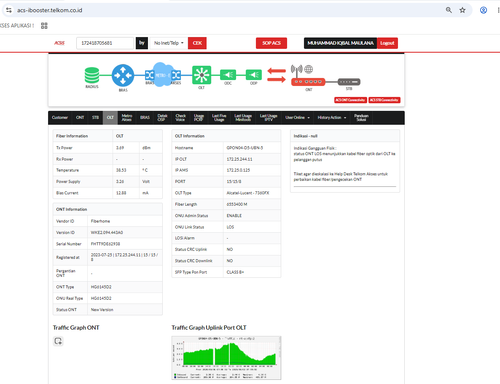The image size is (500, 384).
Task: Click the black "by" label button
Action: point(142,43)
